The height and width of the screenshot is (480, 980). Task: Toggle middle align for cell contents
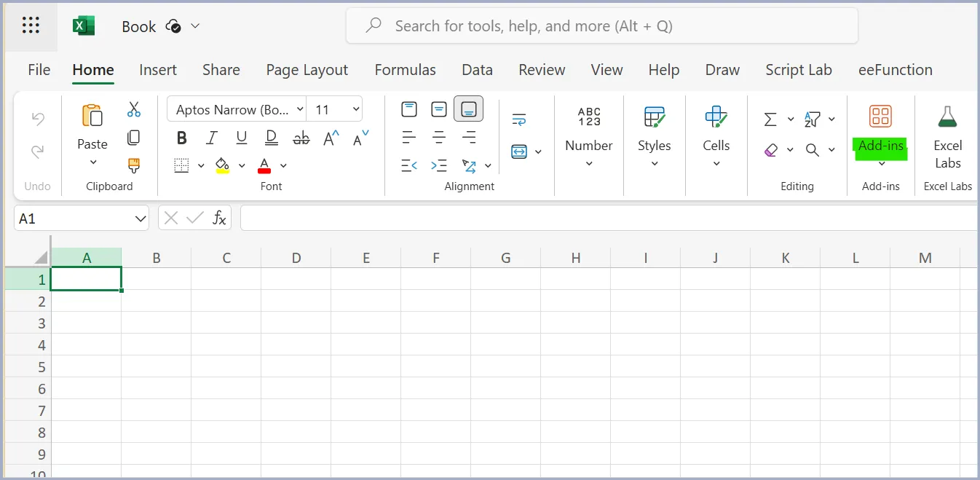click(x=439, y=108)
